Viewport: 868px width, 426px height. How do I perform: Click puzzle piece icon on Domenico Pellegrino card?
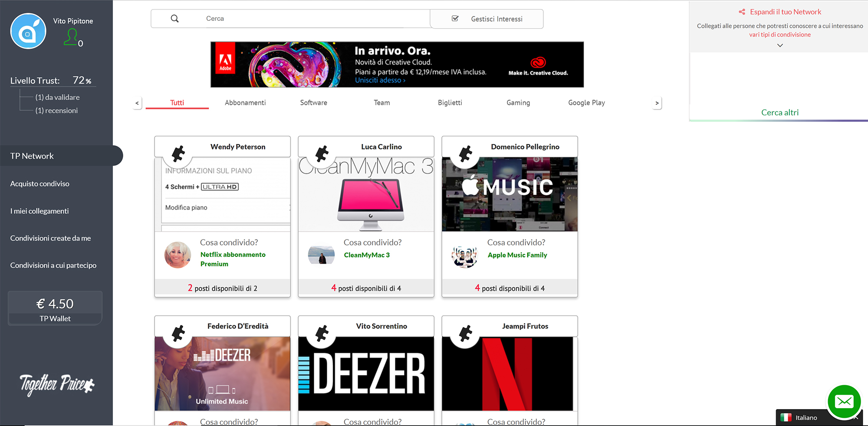[x=465, y=153]
